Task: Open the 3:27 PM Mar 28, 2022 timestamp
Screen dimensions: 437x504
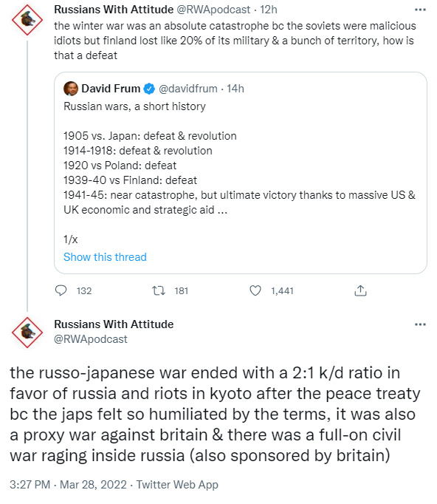Action: (68, 484)
